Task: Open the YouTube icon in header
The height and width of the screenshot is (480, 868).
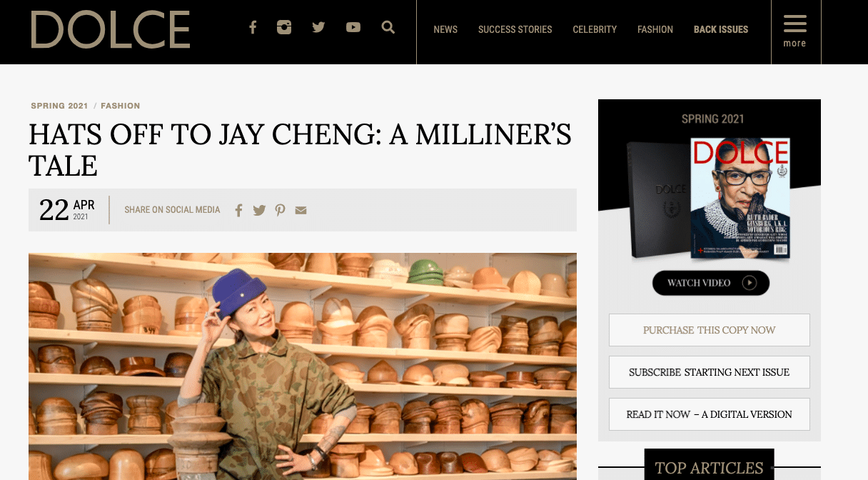Action: click(353, 27)
